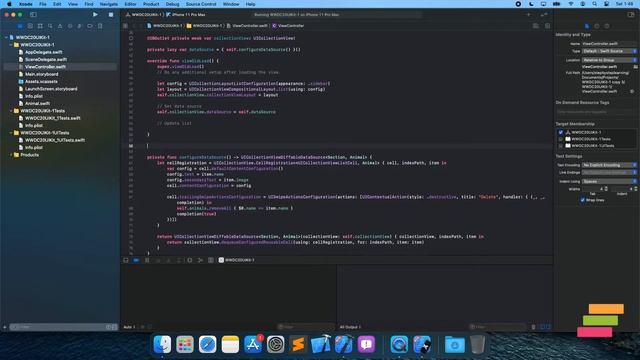Open the Source Control menu
640x360 pixels.
[x=201, y=4]
